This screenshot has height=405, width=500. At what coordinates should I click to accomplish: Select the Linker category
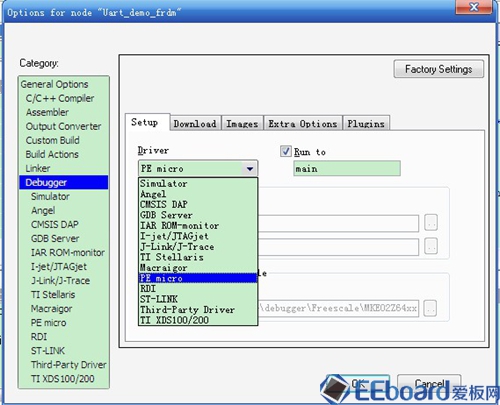(38, 168)
